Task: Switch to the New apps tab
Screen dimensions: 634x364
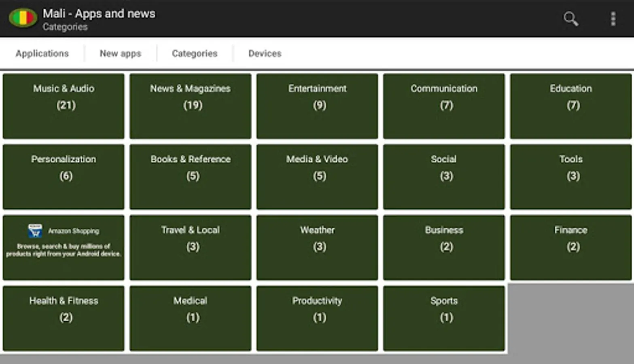Action: [x=121, y=53]
